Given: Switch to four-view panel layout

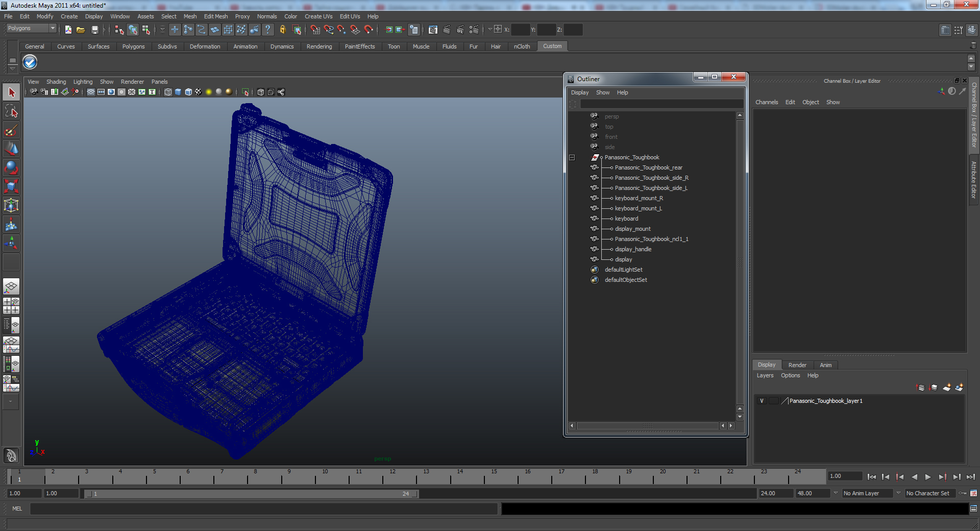Looking at the screenshot, I should (x=11, y=306).
